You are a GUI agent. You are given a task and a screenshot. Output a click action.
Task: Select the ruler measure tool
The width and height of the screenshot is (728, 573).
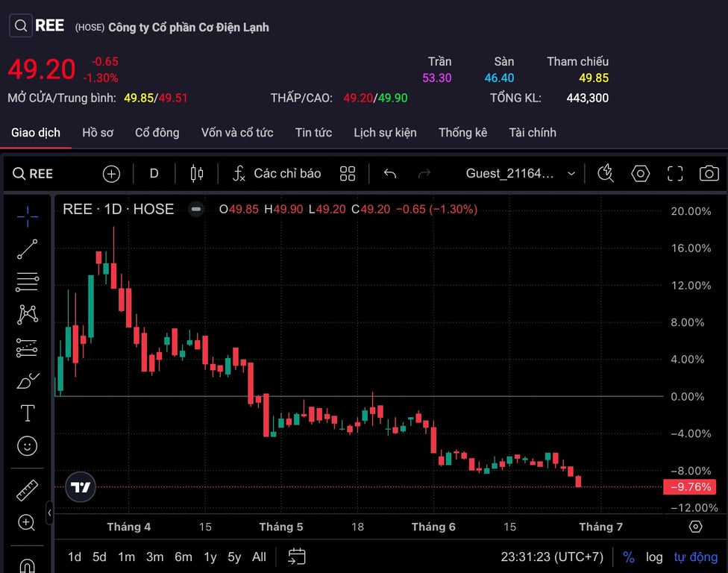pos(28,490)
